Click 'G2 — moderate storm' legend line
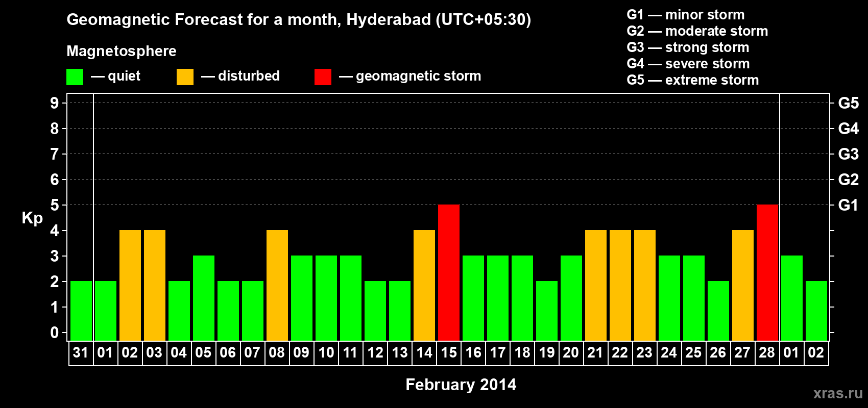 (x=697, y=31)
